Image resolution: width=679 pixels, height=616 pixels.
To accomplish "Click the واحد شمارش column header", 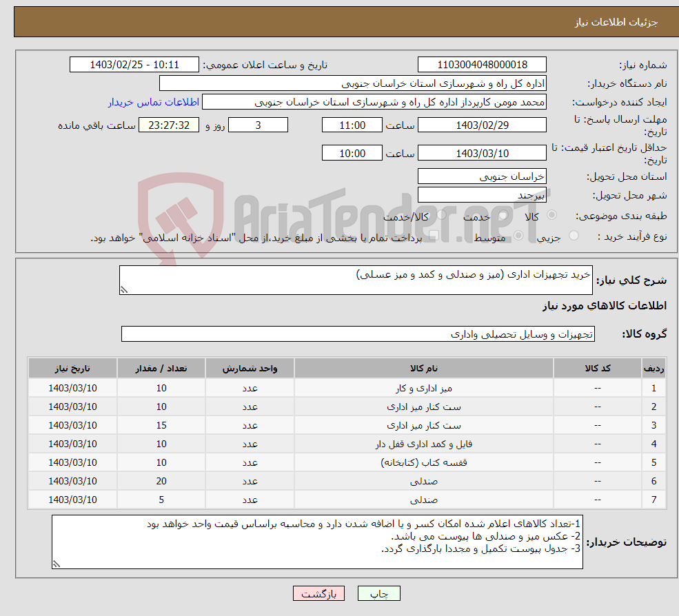I will click(x=250, y=369).
